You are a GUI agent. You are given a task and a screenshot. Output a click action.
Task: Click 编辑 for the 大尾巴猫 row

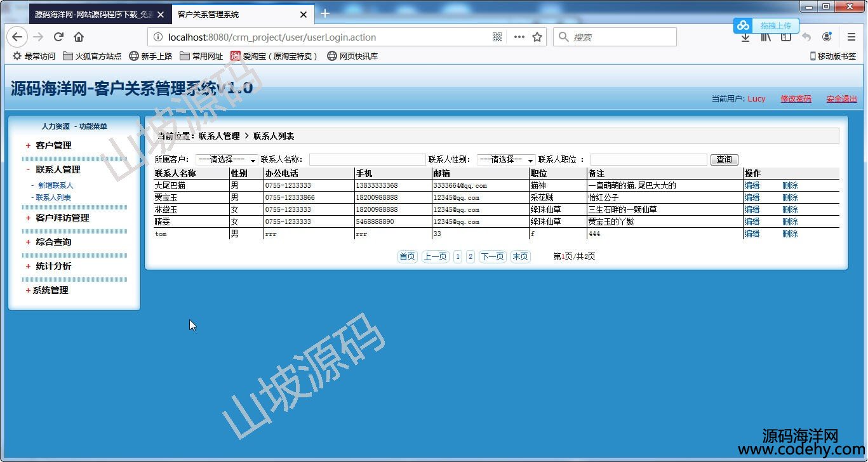752,185
